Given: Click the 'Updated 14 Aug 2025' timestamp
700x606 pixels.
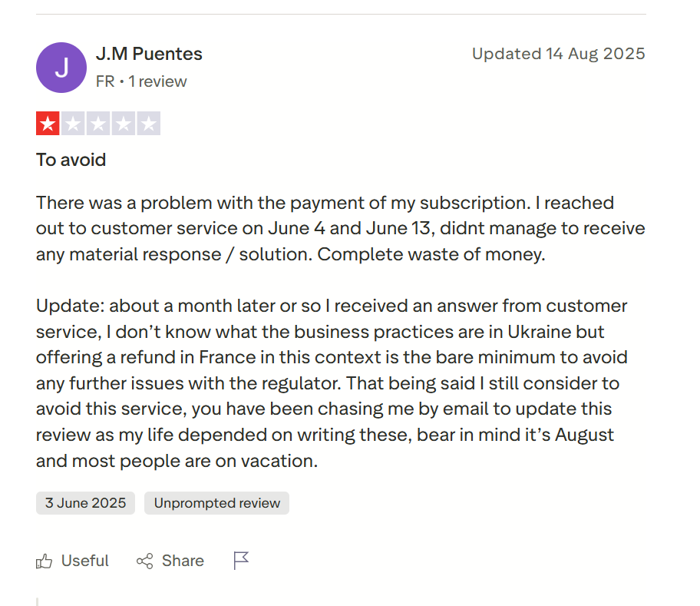Looking at the screenshot, I should tap(558, 54).
